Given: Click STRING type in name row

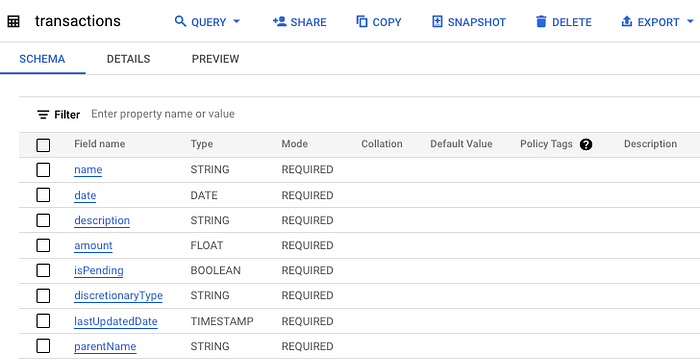Looking at the screenshot, I should point(210,170).
